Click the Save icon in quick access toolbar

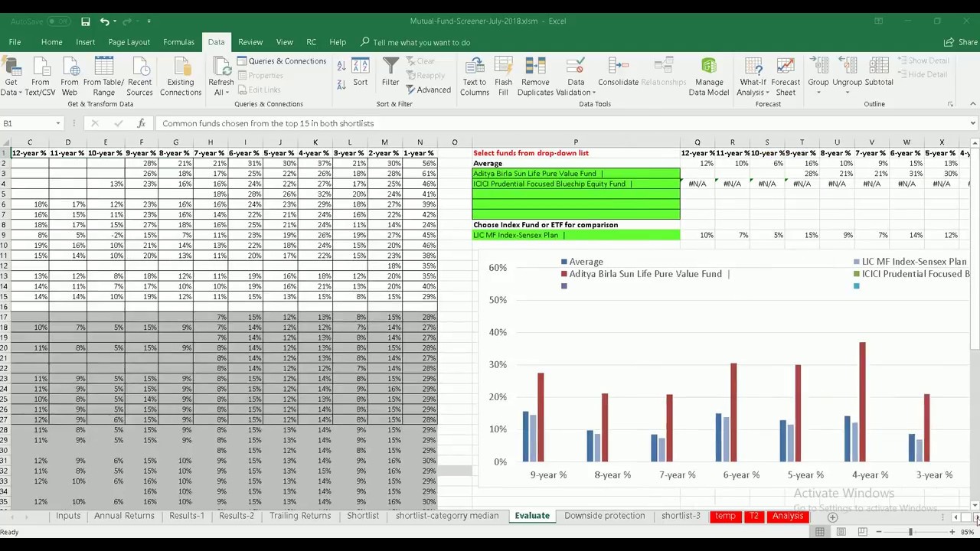pos(86,21)
